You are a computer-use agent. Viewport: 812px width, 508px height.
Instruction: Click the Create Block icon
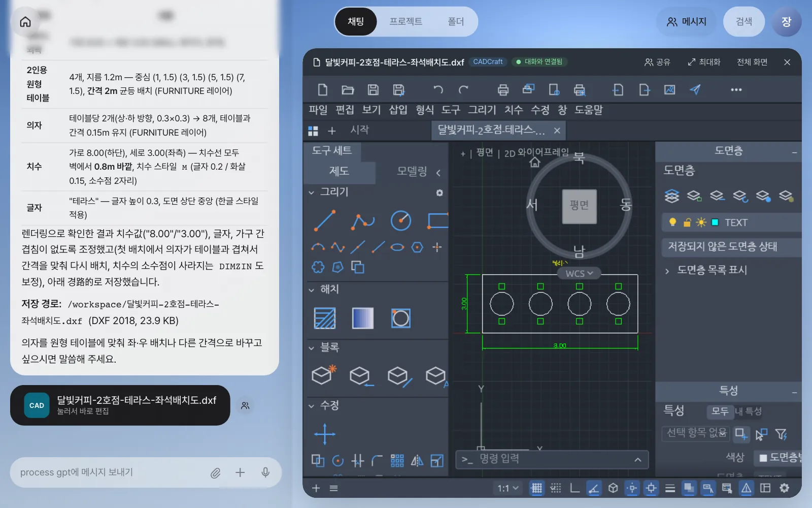point(324,375)
